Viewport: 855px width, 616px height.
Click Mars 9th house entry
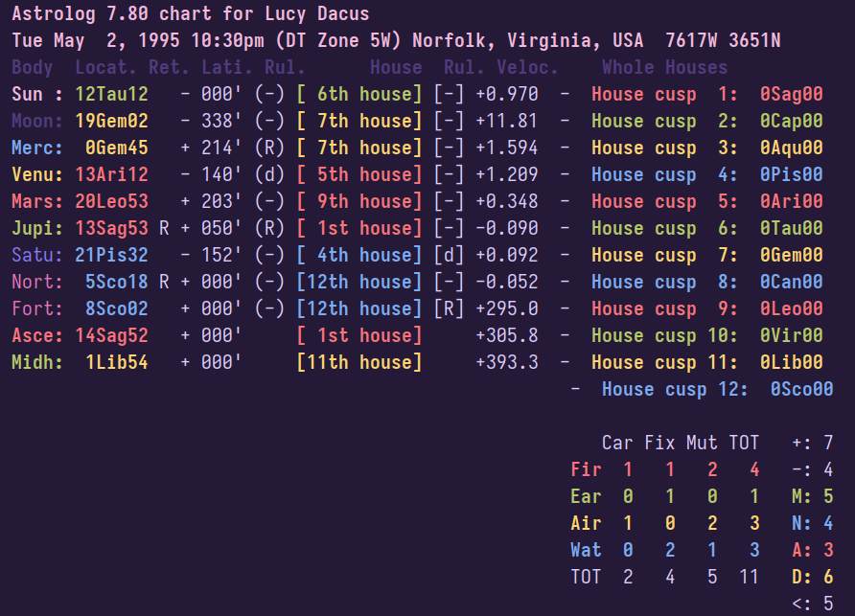coord(359,202)
